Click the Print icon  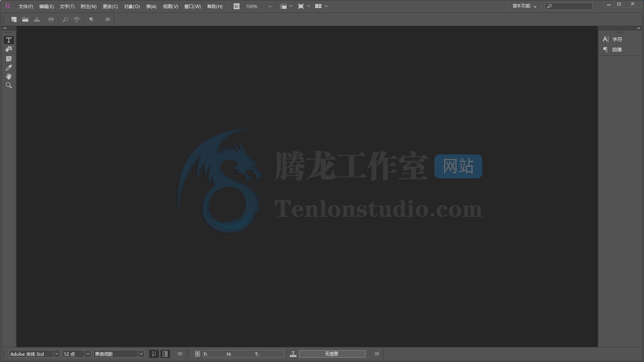click(51, 19)
